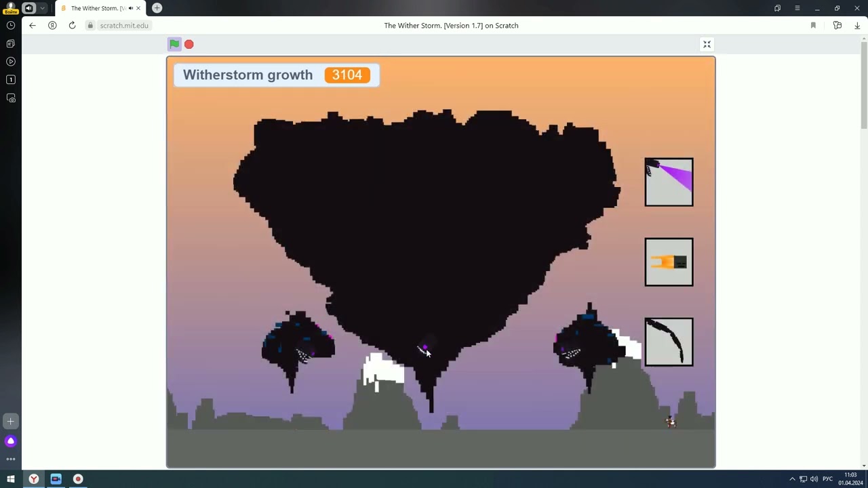Open the network status tray icon
The height and width of the screenshot is (488, 868).
803,479
